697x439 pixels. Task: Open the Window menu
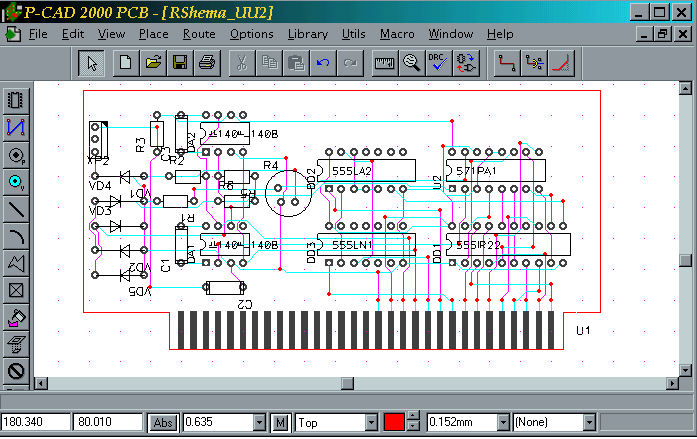pos(451,34)
